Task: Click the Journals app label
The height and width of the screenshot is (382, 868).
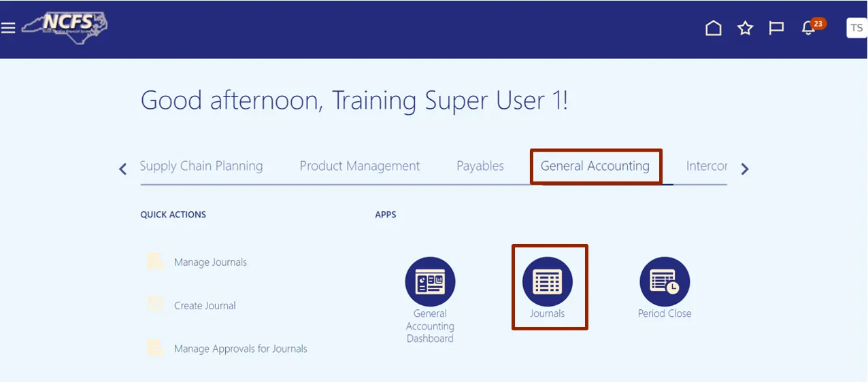Action: (x=548, y=313)
